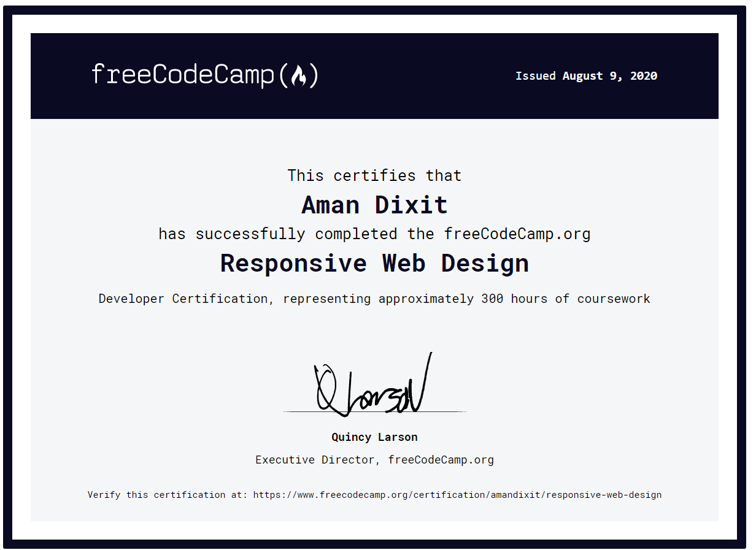The image size is (756, 550).
Task: Select the recipient name 'Aman Dixit'
Action: pyautogui.click(x=374, y=205)
